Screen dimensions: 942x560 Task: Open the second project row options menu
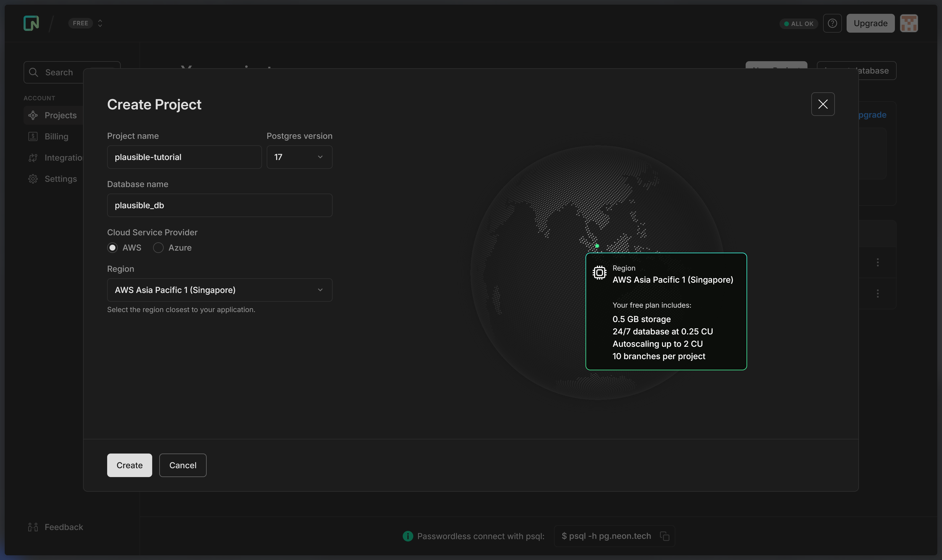pos(878,293)
